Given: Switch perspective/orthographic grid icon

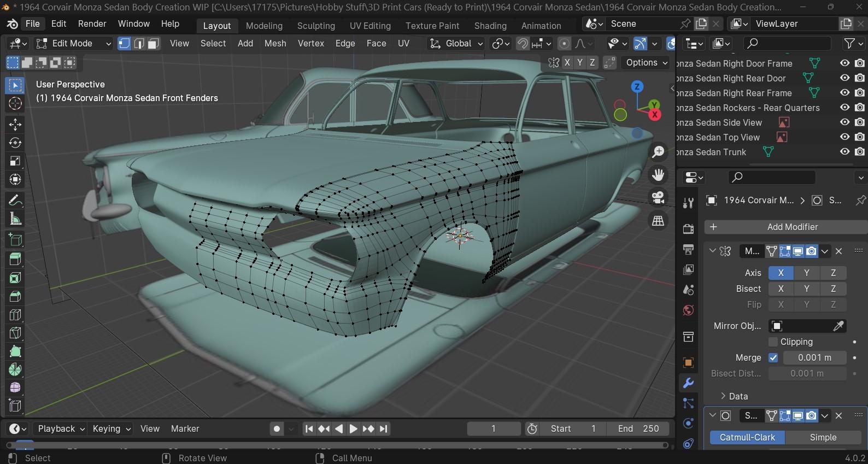Looking at the screenshot, I should tap(658, 221).
